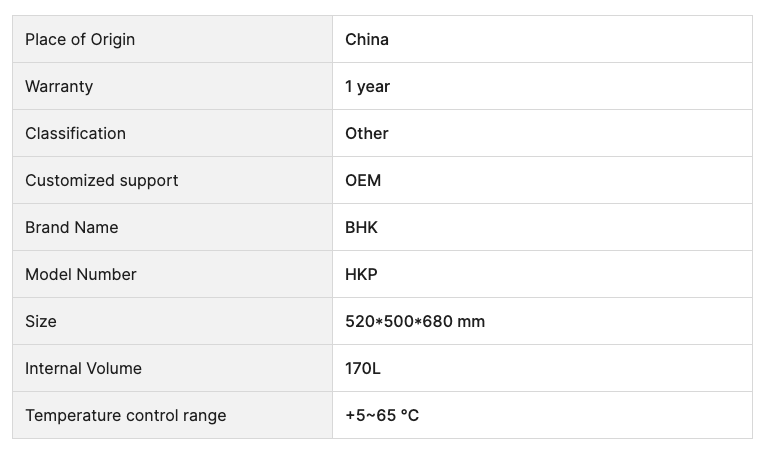Select the BHK brand value
Viewport: 763px width, 452px height.
pyautogui.click(x=362, y=227)
